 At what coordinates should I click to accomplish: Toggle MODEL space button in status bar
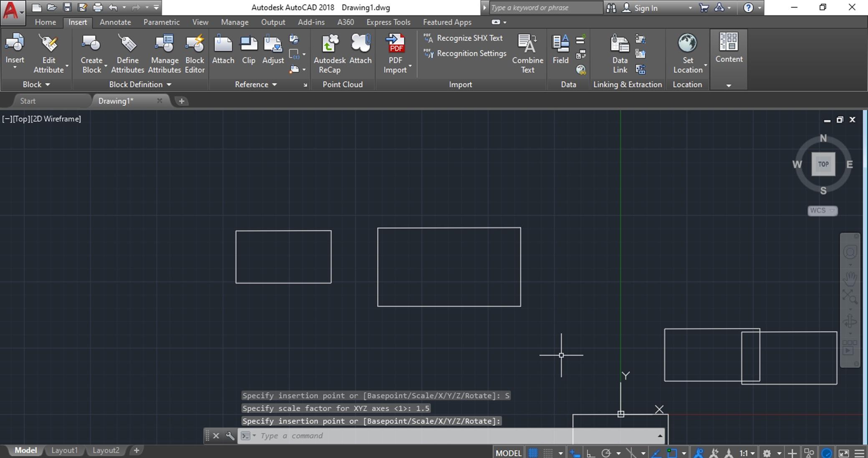[508, 453]
